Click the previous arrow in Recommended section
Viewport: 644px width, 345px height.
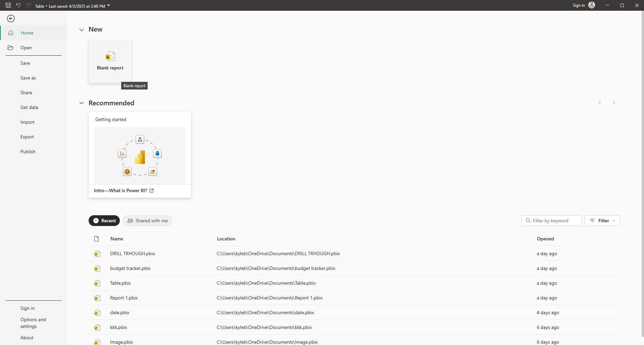coord(600,103)
